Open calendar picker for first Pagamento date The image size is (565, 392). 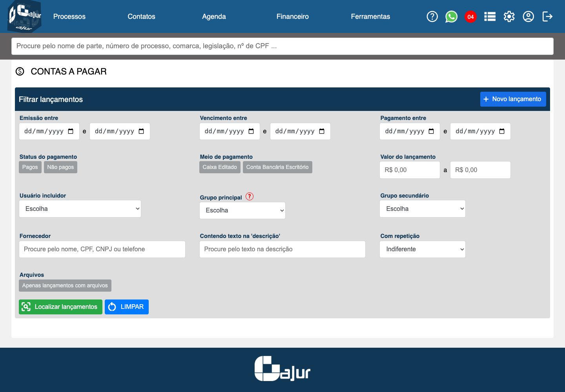pyautogui.click(x=431, y=131)
